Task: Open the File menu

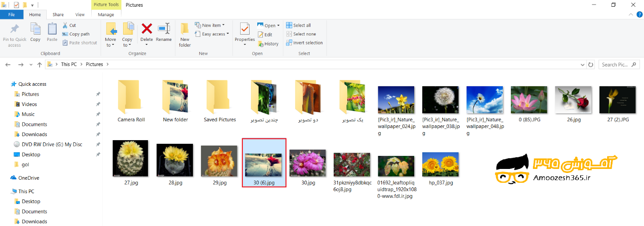Action: tap(12, 15)
